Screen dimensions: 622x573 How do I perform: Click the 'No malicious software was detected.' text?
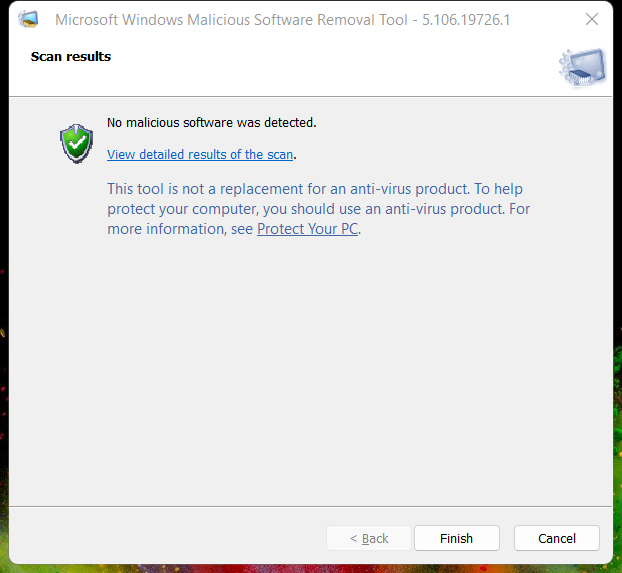click(211, 123)
